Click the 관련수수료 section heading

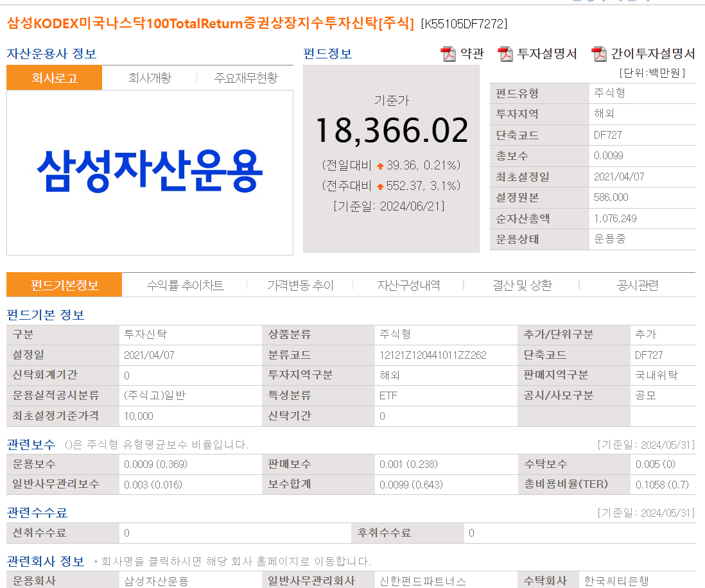click(x=37, y=512)
